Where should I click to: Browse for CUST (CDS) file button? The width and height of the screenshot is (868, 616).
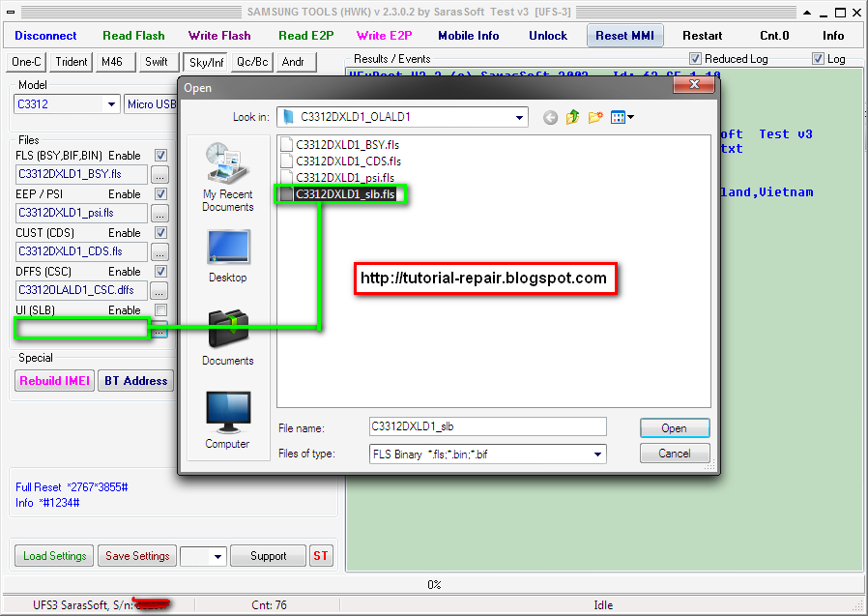159,252
